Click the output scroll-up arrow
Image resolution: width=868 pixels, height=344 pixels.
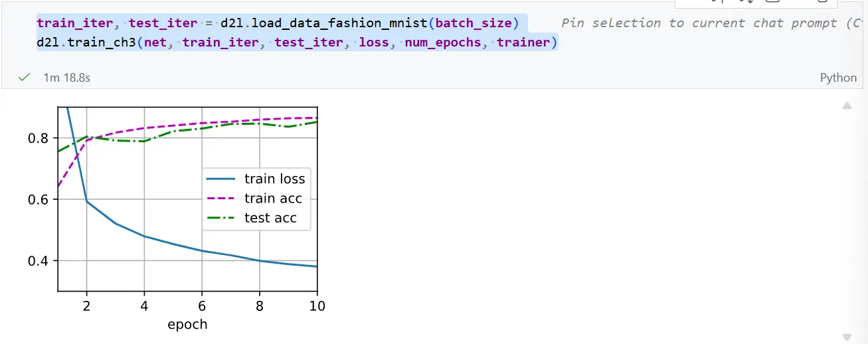pos(847,106)
